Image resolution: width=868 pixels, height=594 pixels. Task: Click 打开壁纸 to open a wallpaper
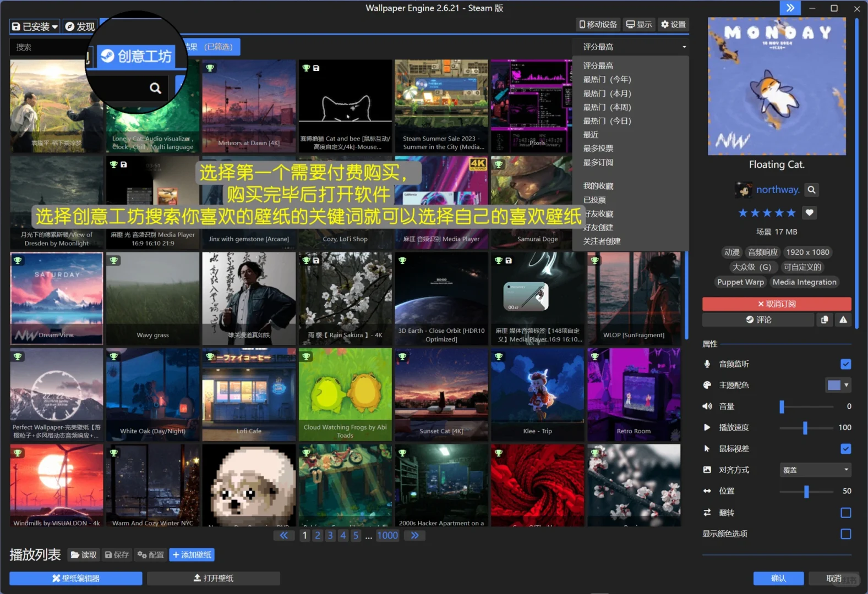pyautogui.click(x=214, y=578)
